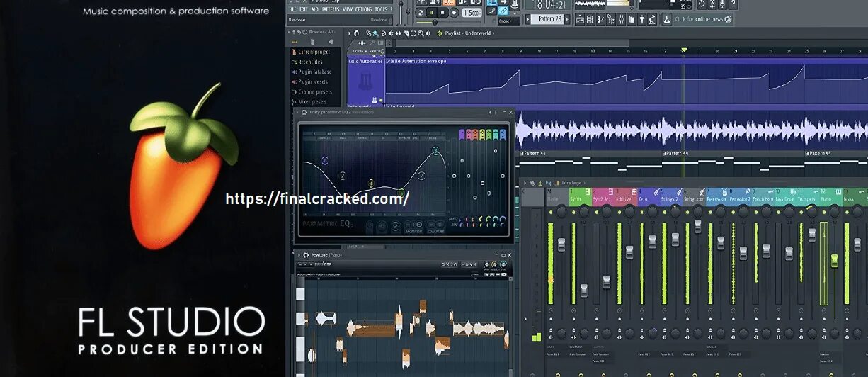Click the Cello track pan knob in mixer
868x377 pixels.
pos(652,212)
